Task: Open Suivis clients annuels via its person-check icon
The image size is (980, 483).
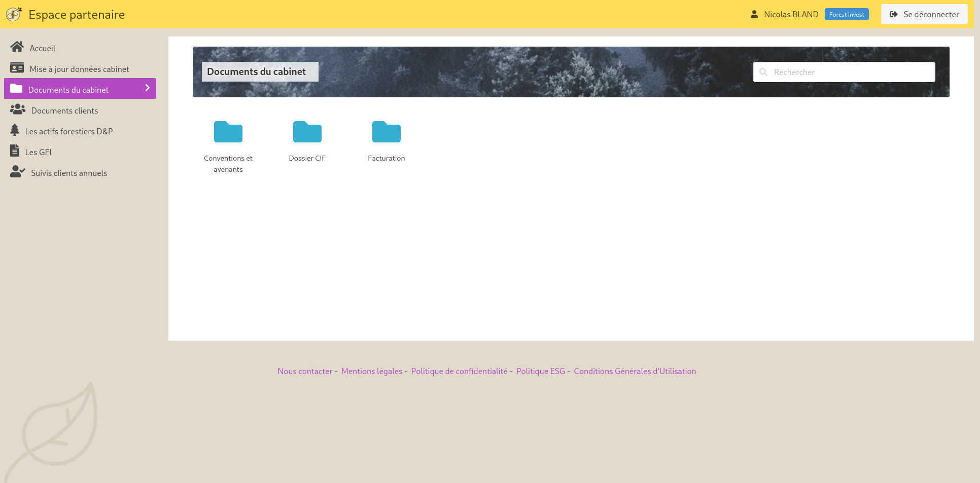Action: tap(18, 171)
